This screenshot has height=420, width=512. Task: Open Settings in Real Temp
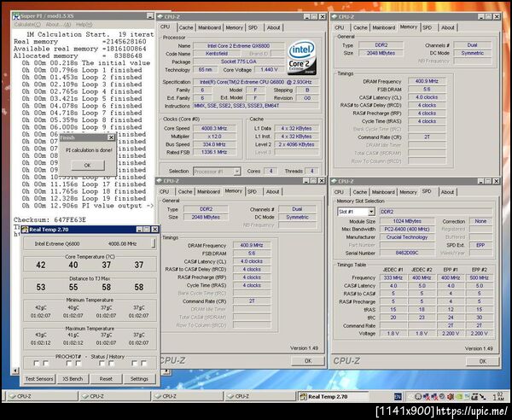coord(139,379)
